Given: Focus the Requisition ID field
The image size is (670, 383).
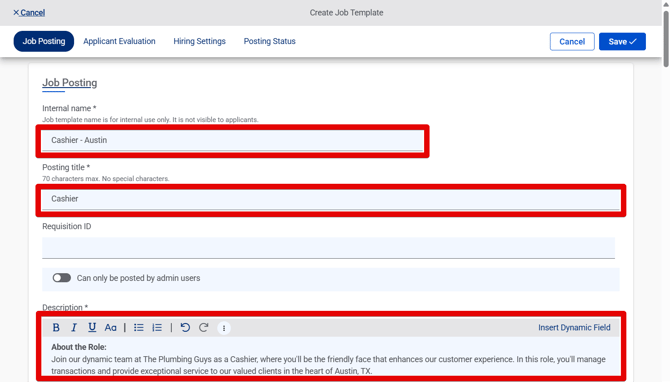Looking at the screenshot, I should click(328, 248).
